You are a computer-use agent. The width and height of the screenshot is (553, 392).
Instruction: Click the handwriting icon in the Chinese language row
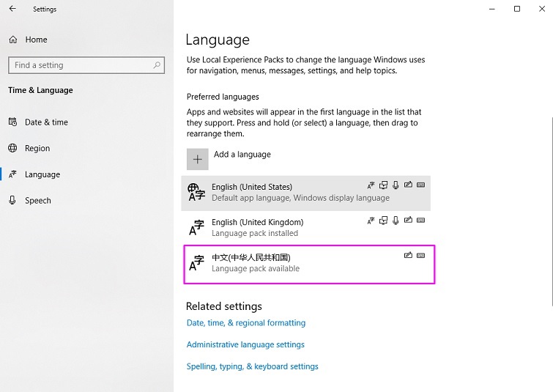[x=409, y=256]
